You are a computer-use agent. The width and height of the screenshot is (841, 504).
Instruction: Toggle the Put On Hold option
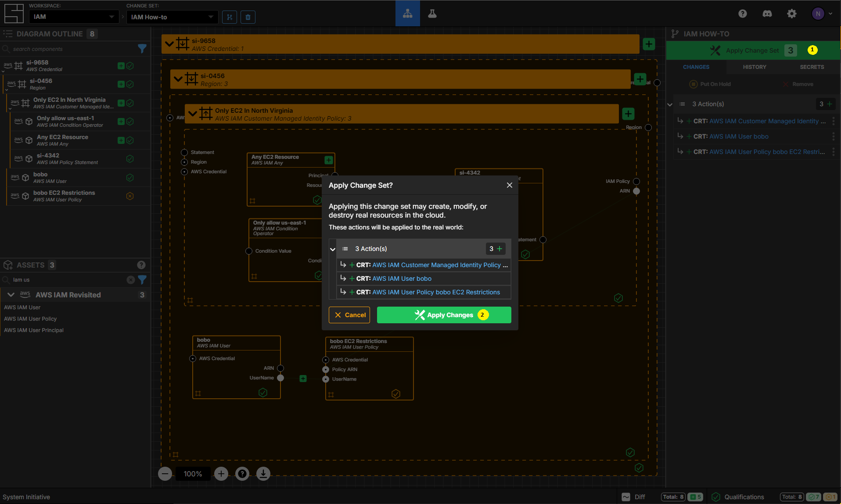tap(710, 84)
